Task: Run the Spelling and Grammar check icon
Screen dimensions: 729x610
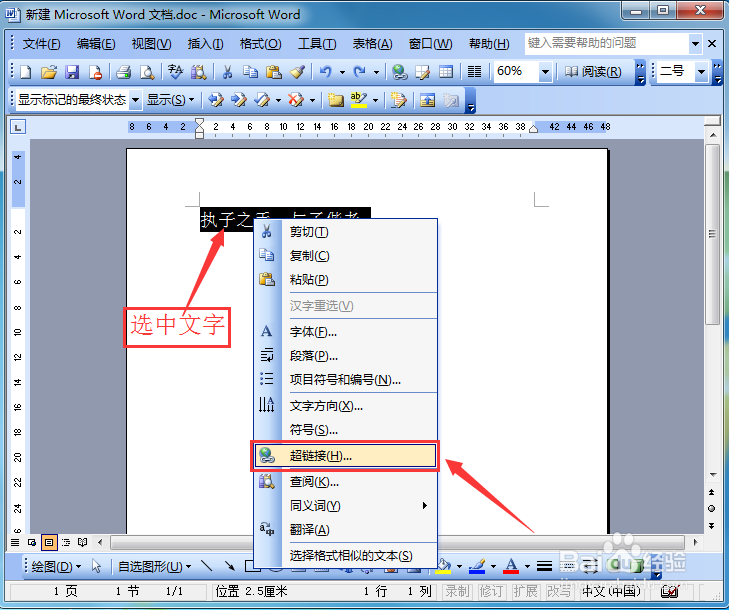Action: [175, 72]
